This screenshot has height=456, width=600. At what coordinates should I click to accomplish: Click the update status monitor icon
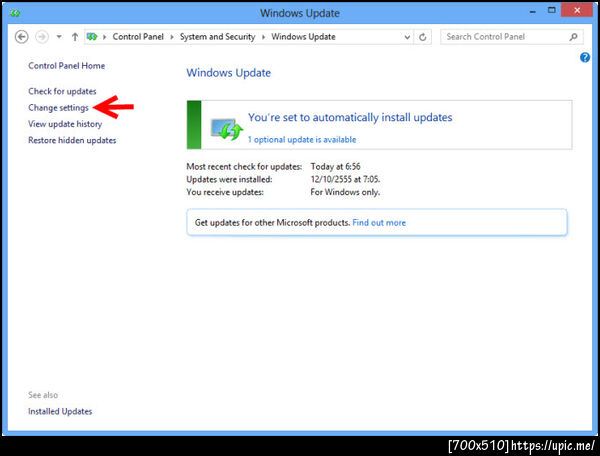click(x=227, y=129)
